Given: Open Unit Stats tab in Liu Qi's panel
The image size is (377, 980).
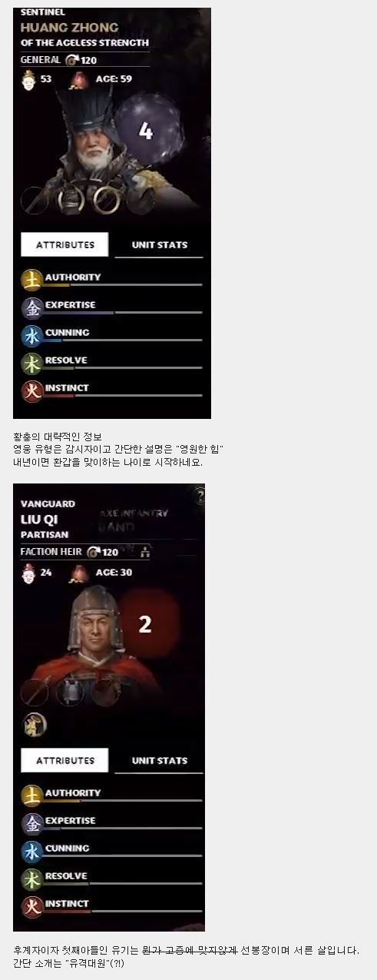Looking at the screenshot, I should pos(160,761).
